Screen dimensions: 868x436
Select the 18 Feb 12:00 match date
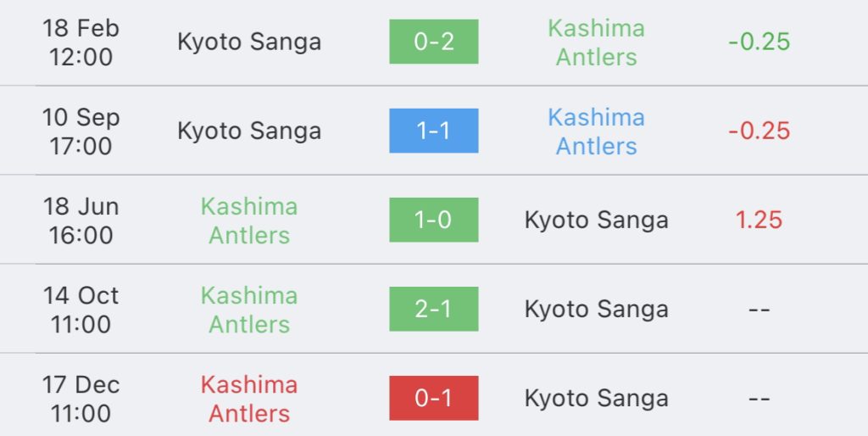pos(81,42)
